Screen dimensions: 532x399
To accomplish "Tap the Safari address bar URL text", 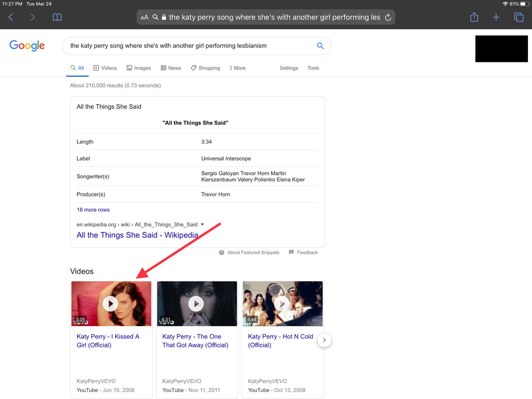I will (x=275, y=17).
